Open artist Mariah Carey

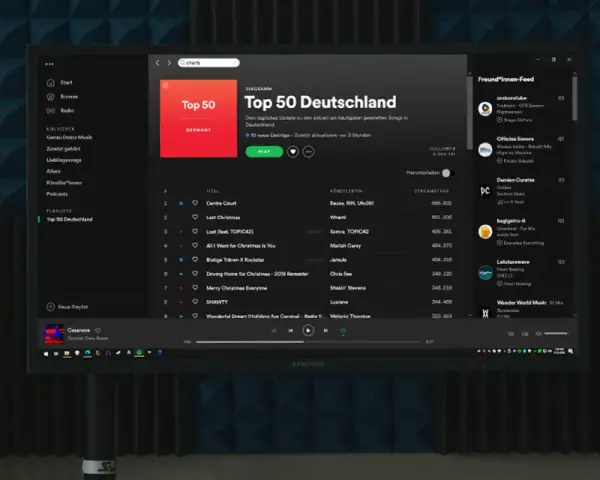click(346, 246)
